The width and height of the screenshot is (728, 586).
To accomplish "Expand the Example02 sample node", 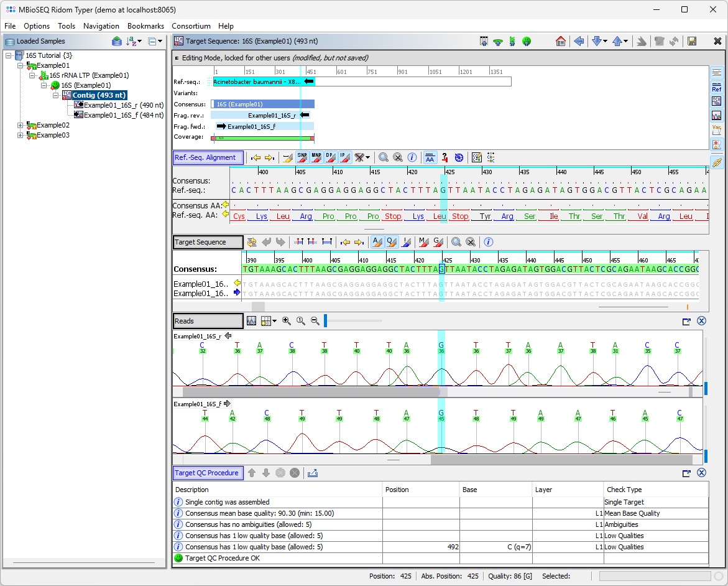I will pyautogui.click(x=19, y=125).
